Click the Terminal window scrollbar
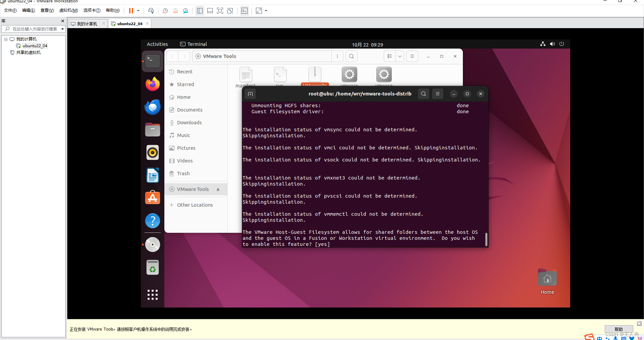Screen dimensions: 644x340 tap(486, 240)
